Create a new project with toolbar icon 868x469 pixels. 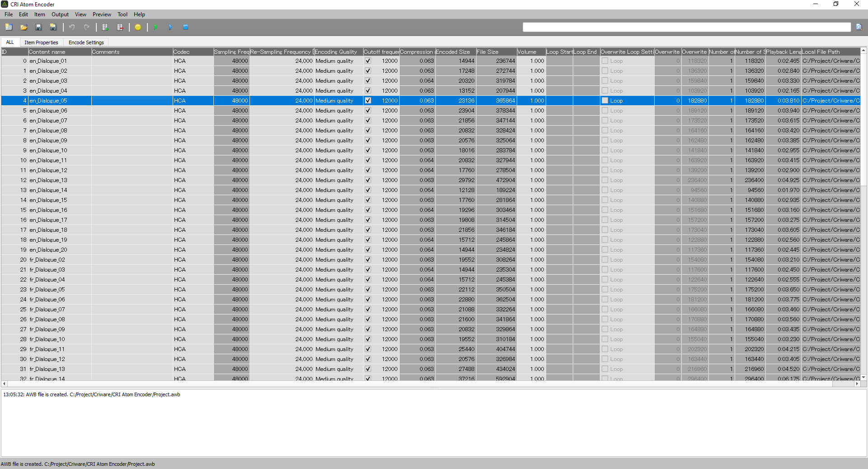tap(9, 27)
